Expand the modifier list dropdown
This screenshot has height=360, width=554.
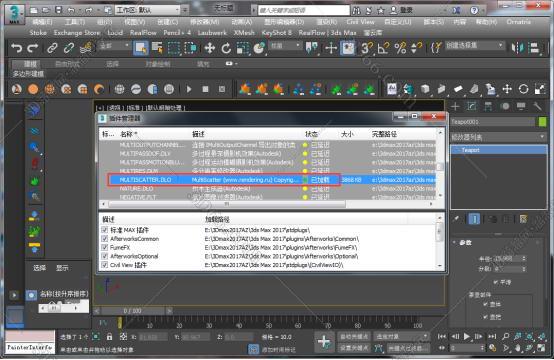(499, 137)
